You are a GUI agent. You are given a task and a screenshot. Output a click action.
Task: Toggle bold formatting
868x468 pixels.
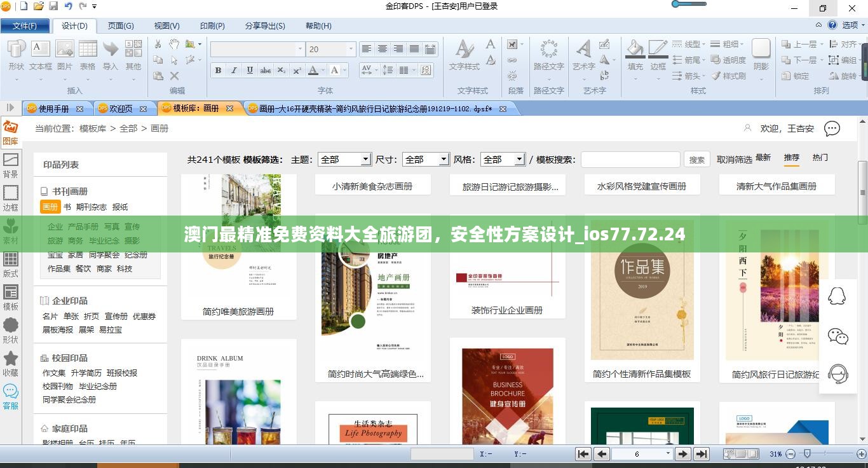[x=218, y=71]
